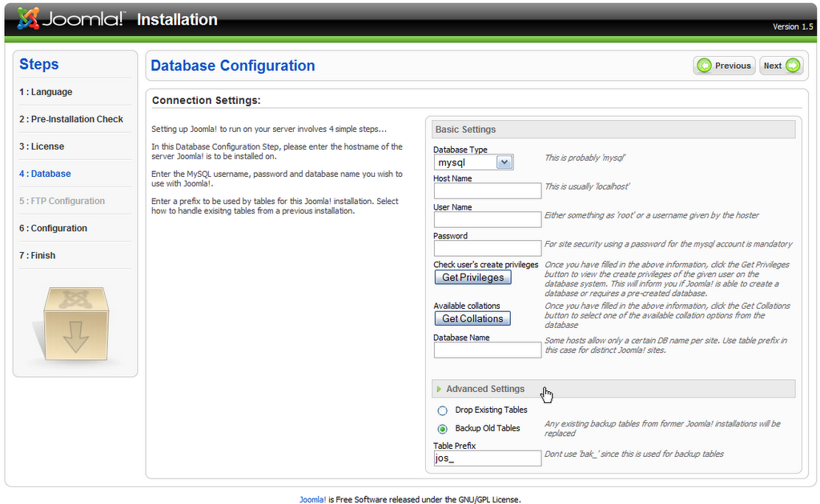Click the Version 1.5 text

pyautogui.click(x=793, y=26)
